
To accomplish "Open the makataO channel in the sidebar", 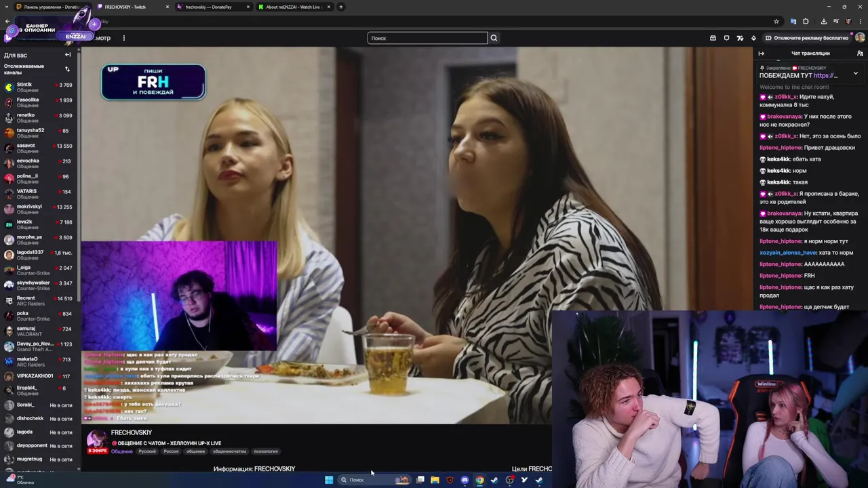I will 39,362.
